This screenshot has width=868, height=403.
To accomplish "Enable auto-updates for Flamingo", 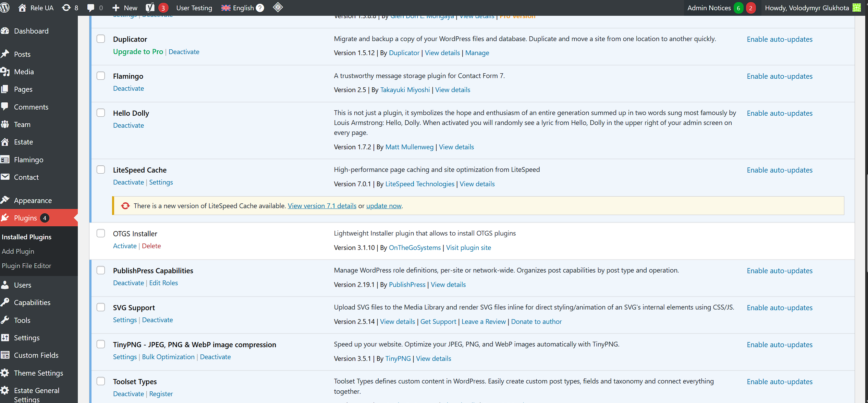I will point(780,76).
